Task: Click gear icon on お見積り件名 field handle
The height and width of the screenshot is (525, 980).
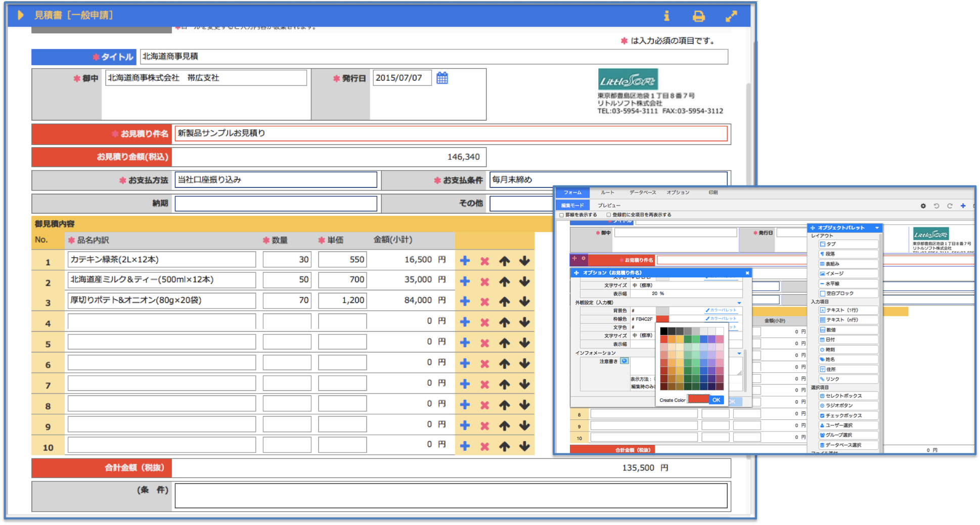Action: (584, 258)
